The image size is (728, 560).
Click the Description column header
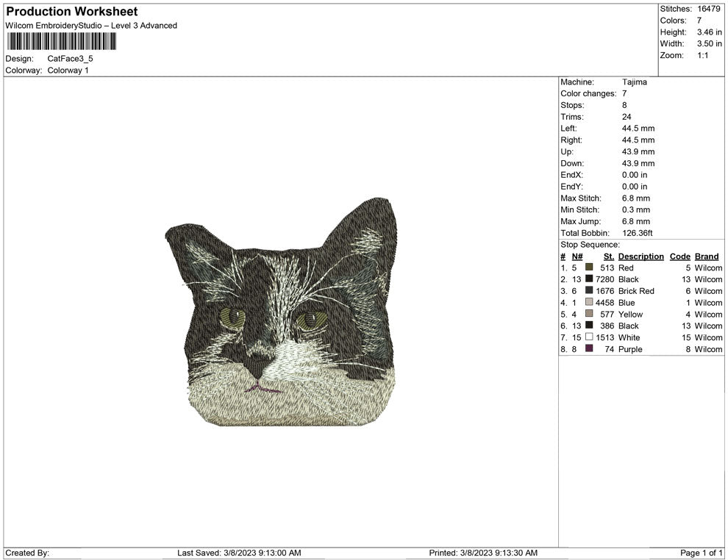(x=640, y=256)
